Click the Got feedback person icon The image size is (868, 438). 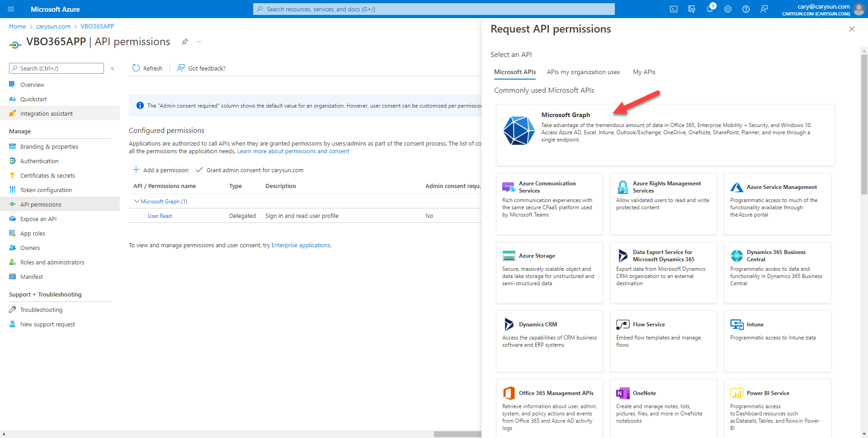click(181, 68)
